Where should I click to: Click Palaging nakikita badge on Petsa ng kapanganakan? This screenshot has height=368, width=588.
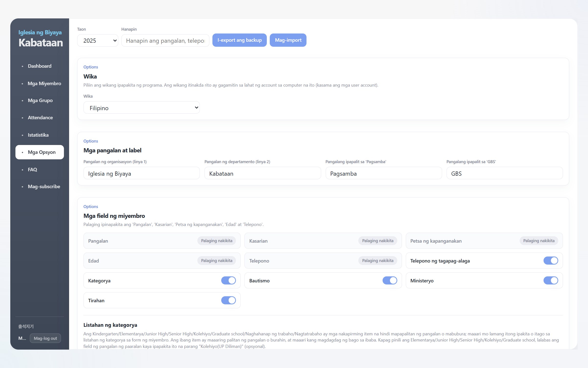point(539,241)
